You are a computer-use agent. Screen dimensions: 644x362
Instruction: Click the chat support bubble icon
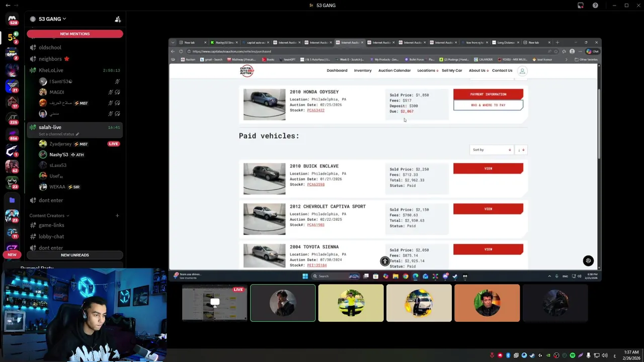click(x=588, y=261)
